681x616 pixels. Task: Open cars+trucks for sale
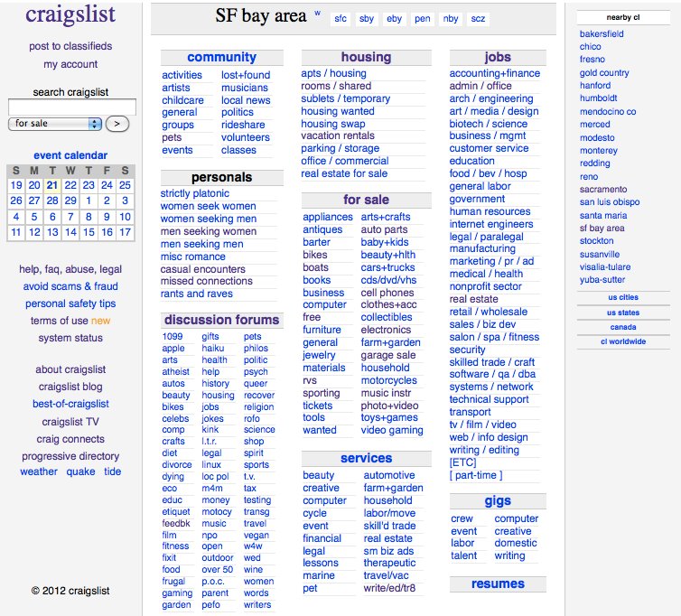click(387, 267)
